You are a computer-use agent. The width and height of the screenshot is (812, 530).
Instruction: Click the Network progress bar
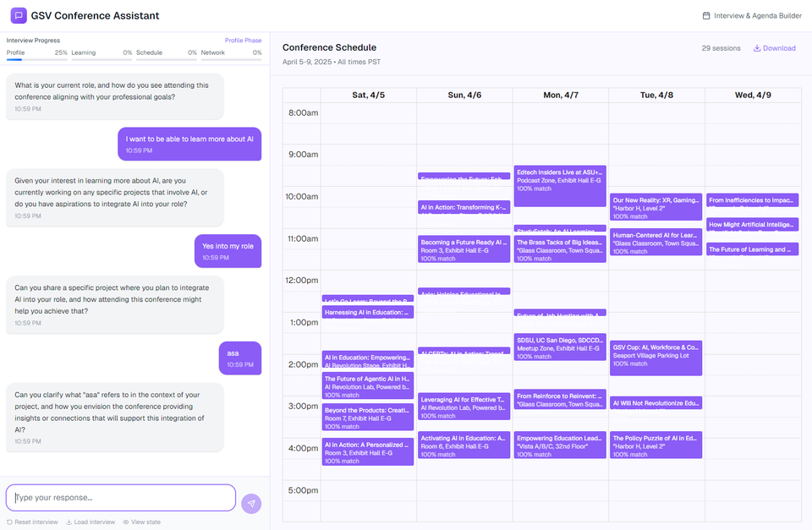pos(231,59)
